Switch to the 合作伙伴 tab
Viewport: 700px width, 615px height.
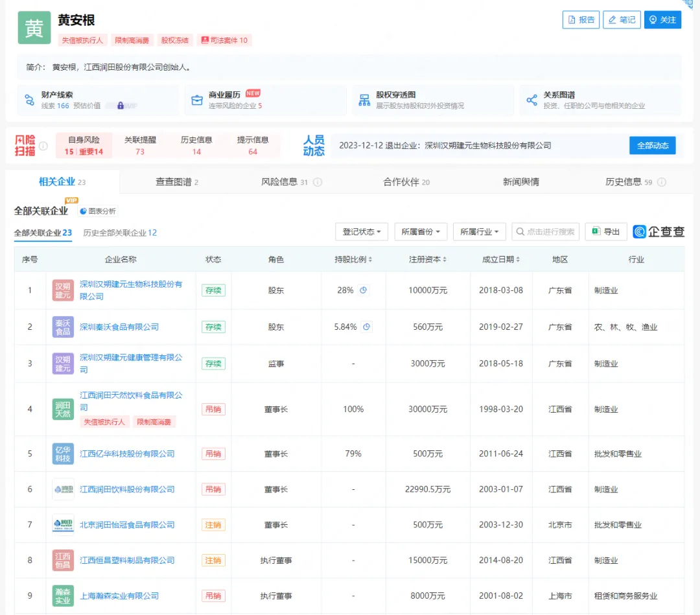click(x=406, y=181)
